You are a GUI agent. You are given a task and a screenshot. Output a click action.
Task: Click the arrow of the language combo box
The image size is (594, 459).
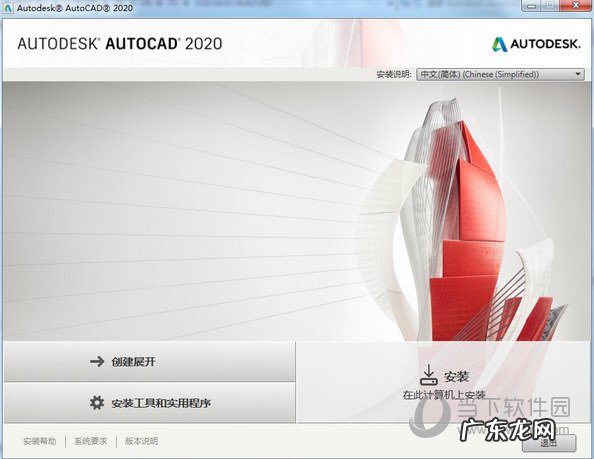(x=578, y=74)
